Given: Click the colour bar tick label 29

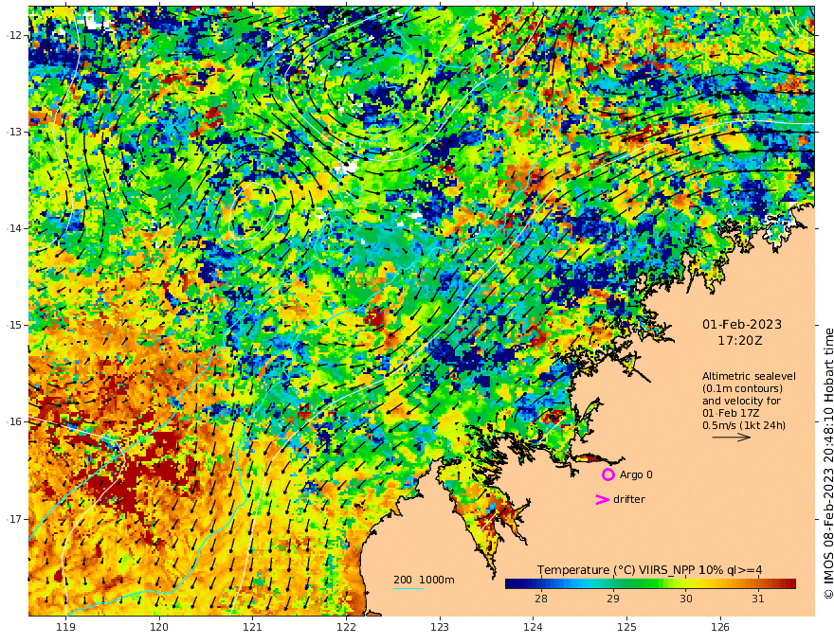Looking at the screenshot, I should click(x=613, y=599).
